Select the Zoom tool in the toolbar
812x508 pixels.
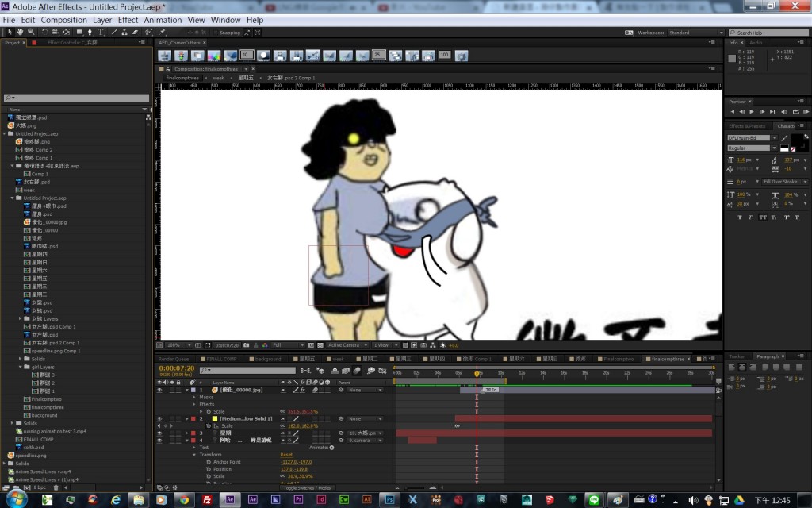[x=30, y=33]
